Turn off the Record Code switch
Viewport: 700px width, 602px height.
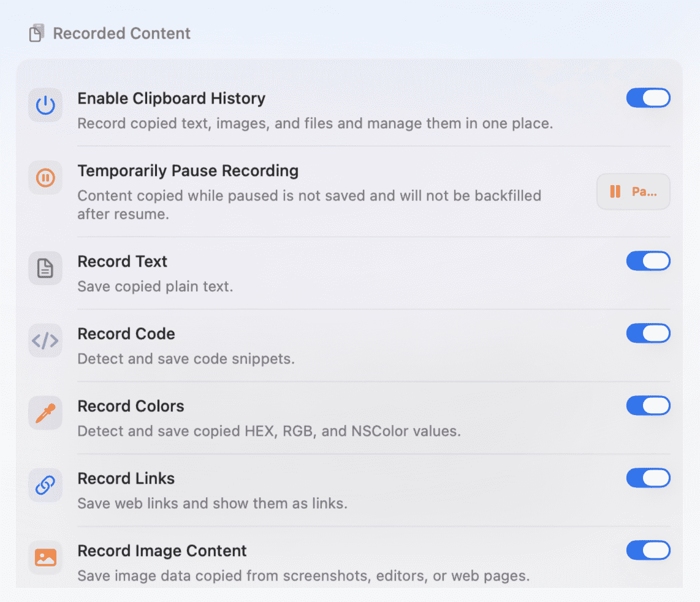[x=649, y=333]
